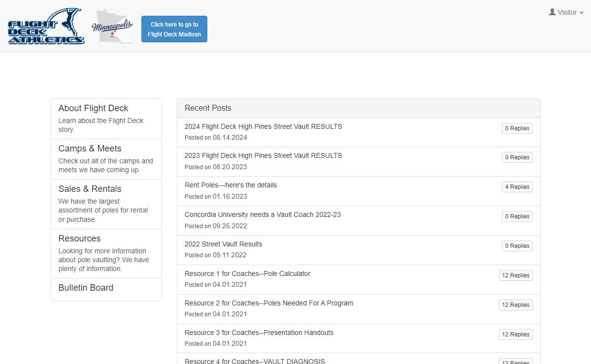
Task: Click 12 Replies badge on Pole Calculator post
Action: pyautogui.click(x=516, y=275)
